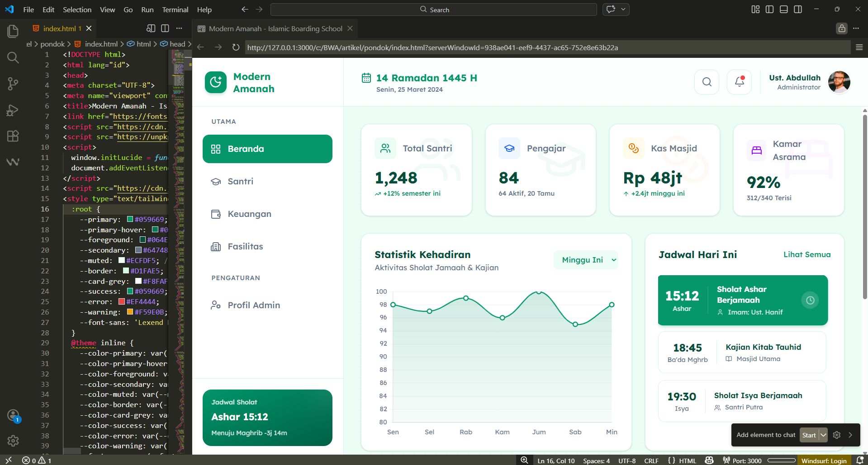Toggle the primary side bar layout
This screenshot has width=868, height=465.
point(769,9)
